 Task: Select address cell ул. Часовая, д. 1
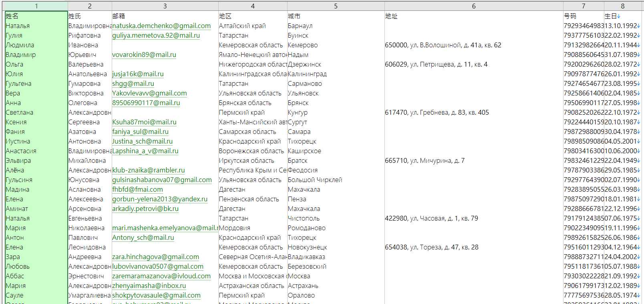point(474,218)
